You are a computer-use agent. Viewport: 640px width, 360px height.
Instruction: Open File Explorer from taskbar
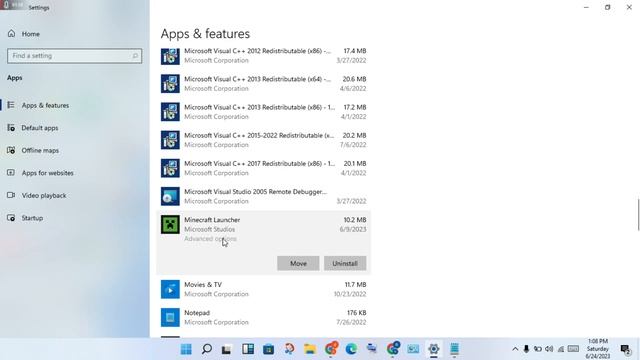[x=310, y=349]
